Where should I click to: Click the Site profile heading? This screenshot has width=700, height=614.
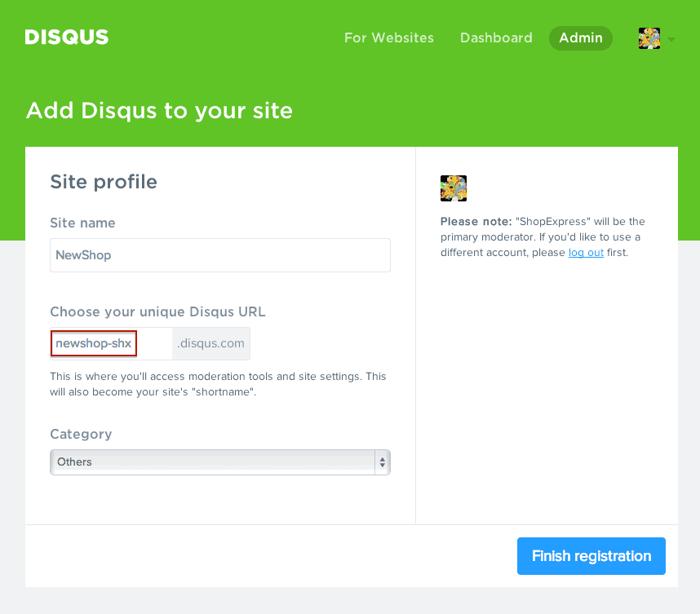click(x=104, y=182)
